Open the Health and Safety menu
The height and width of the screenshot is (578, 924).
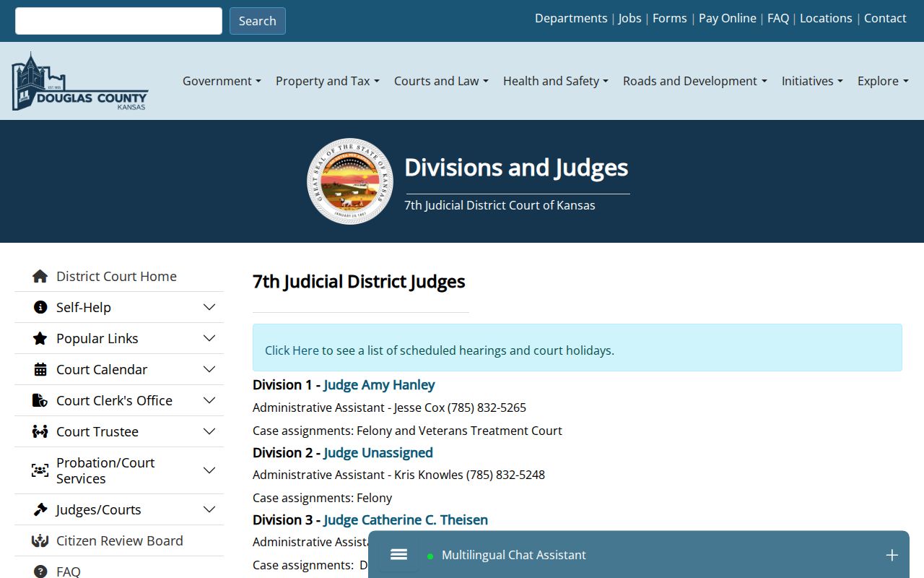[556, 81]
